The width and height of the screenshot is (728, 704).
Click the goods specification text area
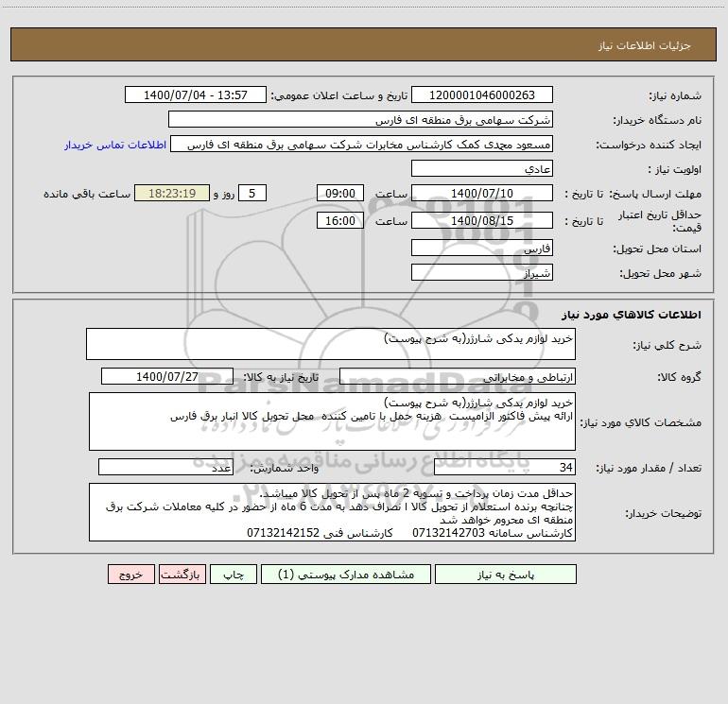pyautogui.click(x=332, y=421)
